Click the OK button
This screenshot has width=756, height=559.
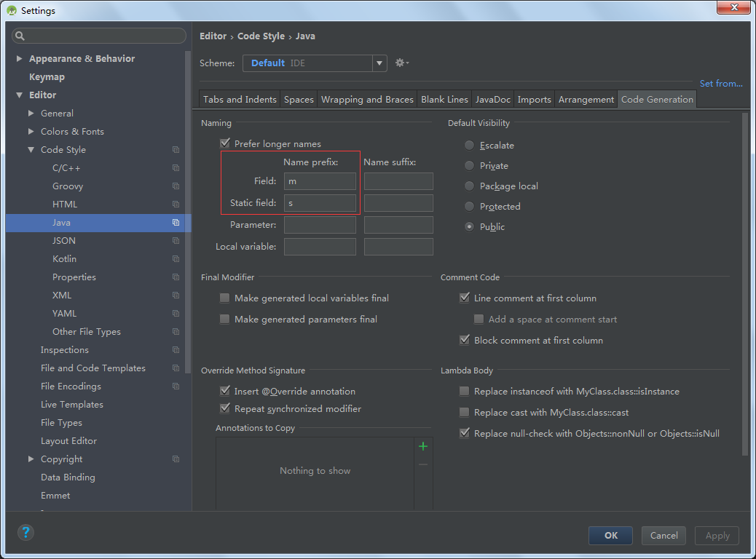point(610,536)
